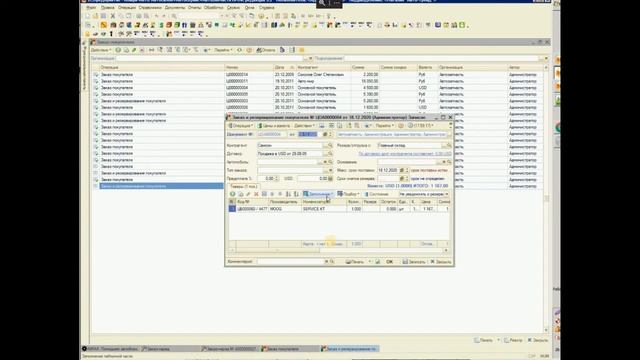
Task: Click into the Комментарий input field
Action: coord(291,262)
